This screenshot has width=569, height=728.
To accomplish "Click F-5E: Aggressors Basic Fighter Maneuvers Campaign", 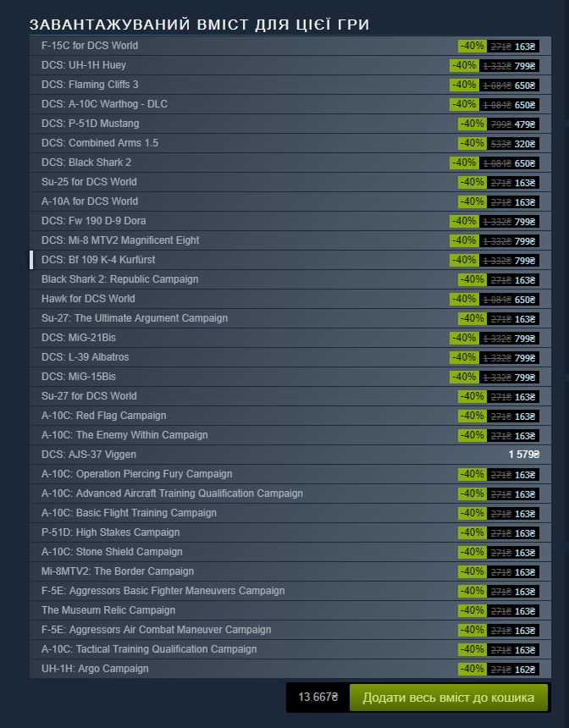I will pyautogui.click(x=290, y=592).
